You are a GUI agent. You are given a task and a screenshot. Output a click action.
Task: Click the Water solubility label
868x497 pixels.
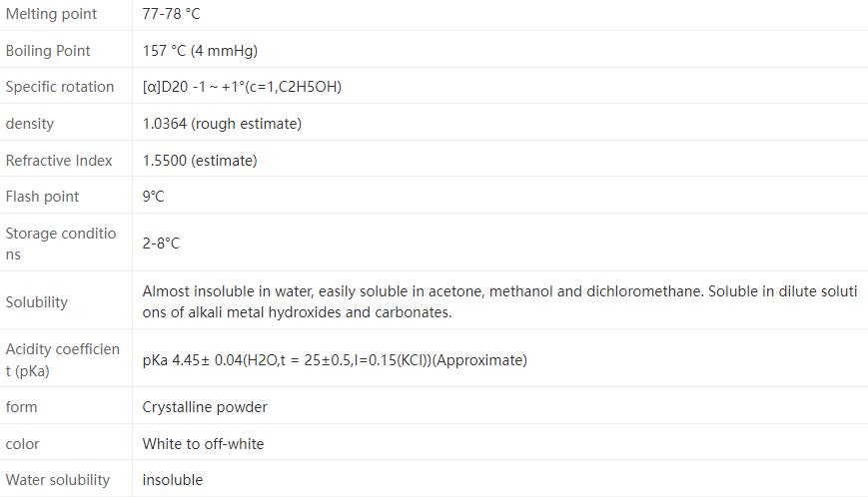point(58,480)
